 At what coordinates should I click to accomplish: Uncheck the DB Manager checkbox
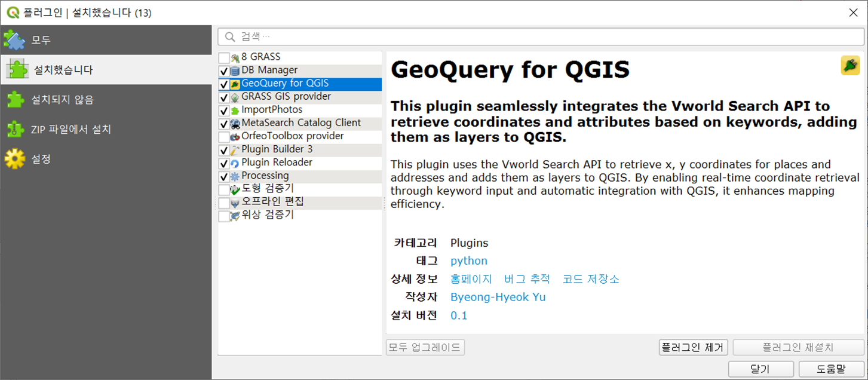(x=224, y=71)
